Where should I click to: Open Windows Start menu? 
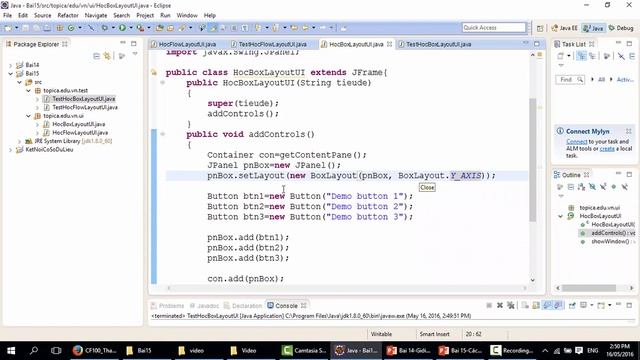pos(11,350)
